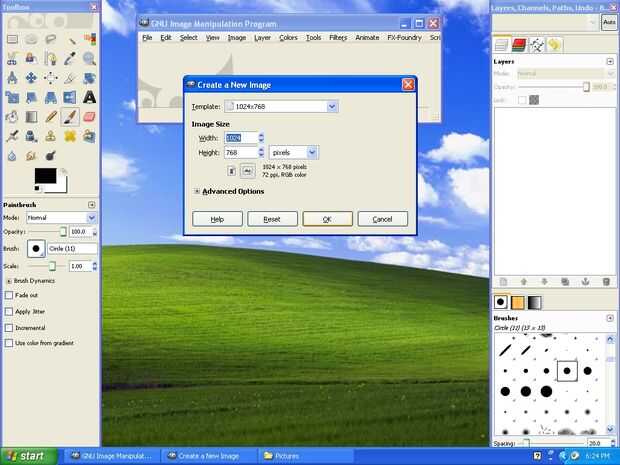This screenshot has width=620, height=465.
Task: Expand Advanced Options in New Image dialog
Action: click(x=197, y=191)
